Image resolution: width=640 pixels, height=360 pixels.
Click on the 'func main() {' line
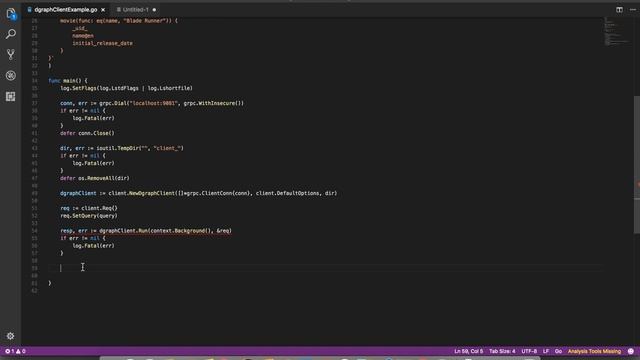click(x=68, y=80)
